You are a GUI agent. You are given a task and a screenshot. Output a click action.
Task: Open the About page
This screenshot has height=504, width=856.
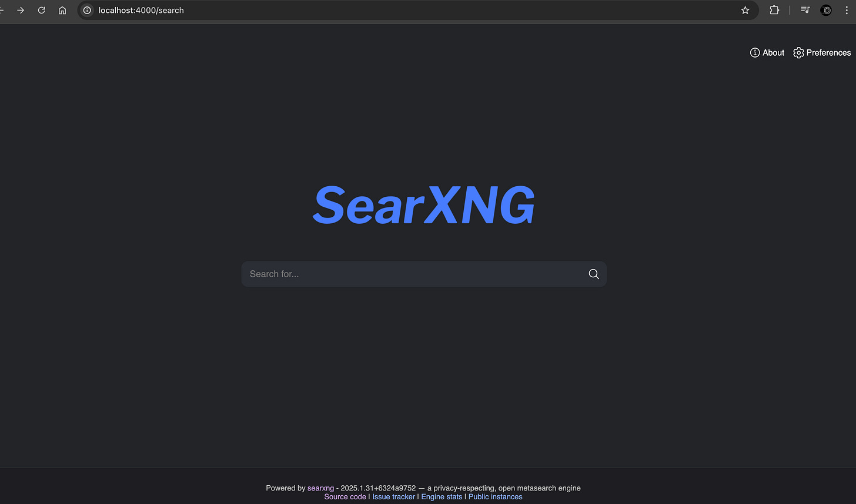767,53
